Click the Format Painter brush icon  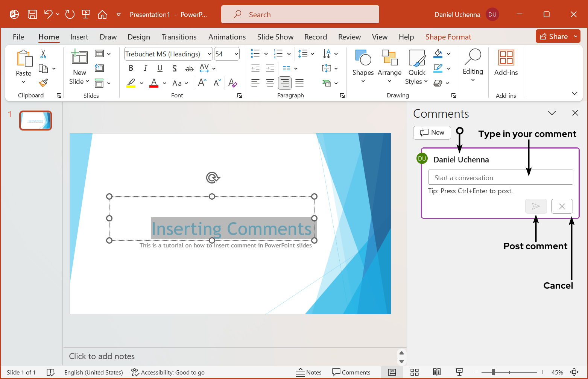pyautogui.click(x=44, y=83)
